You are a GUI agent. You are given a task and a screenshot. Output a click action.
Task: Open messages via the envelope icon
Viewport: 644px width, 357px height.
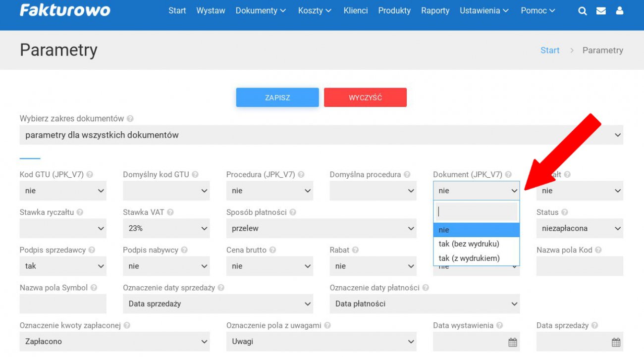click(601, 11)
